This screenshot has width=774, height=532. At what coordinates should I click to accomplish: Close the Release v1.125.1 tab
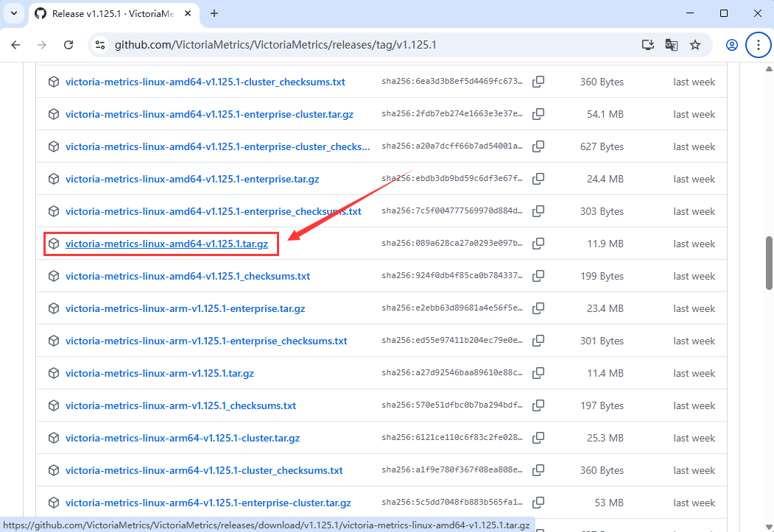(x=188, y=13)
